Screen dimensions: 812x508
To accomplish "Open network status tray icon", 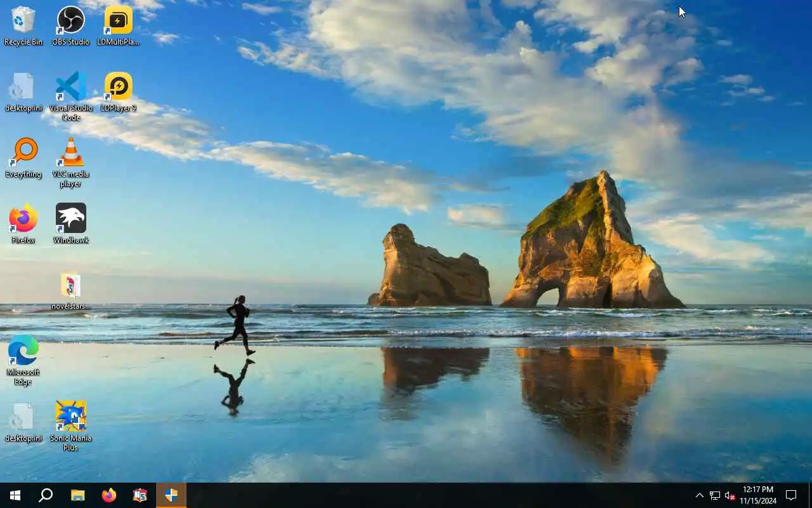I will 715,495.
